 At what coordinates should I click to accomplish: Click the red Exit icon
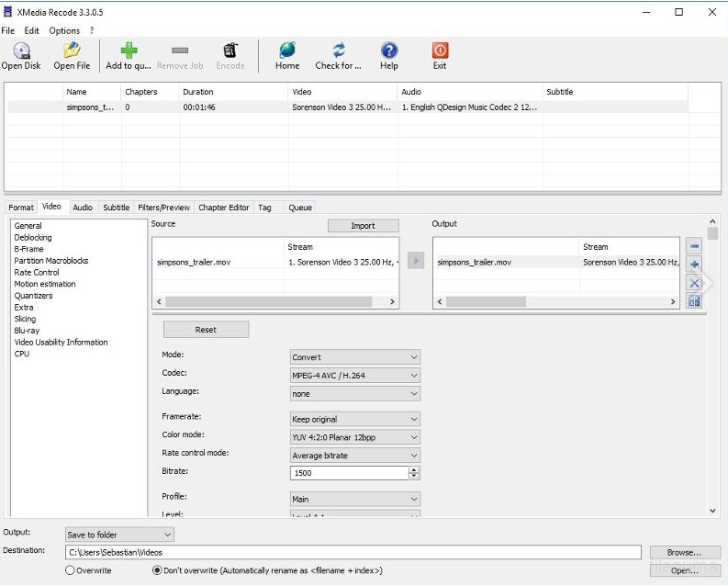440,51
